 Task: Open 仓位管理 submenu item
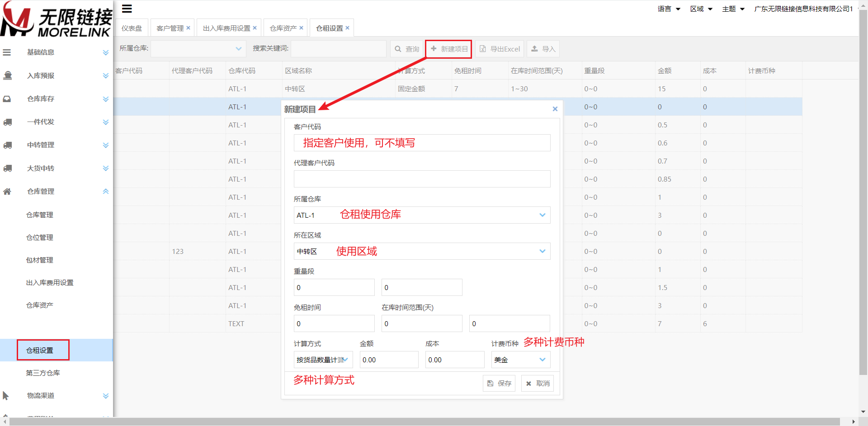click(40, 237)
